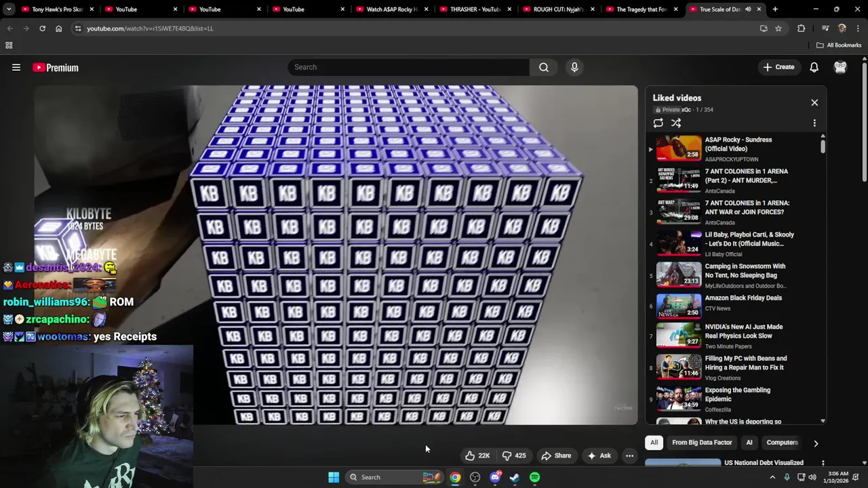The image size is (868, 488).
Task: Open the taskbar volume control
Action: 812,477
